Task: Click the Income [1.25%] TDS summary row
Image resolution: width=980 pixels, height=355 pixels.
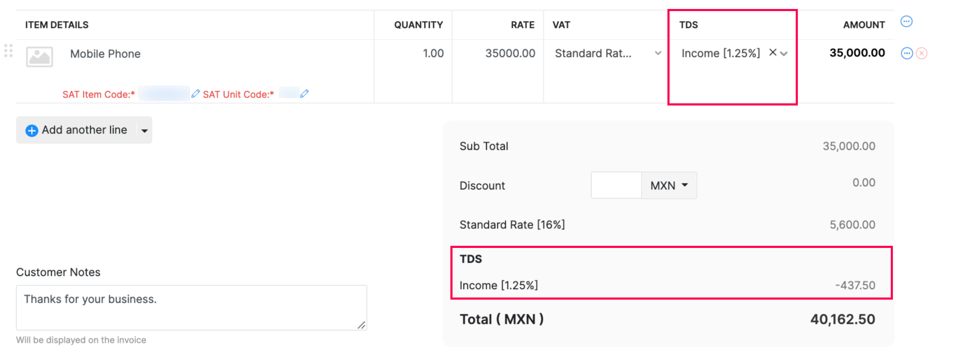Action: (500, 285)
